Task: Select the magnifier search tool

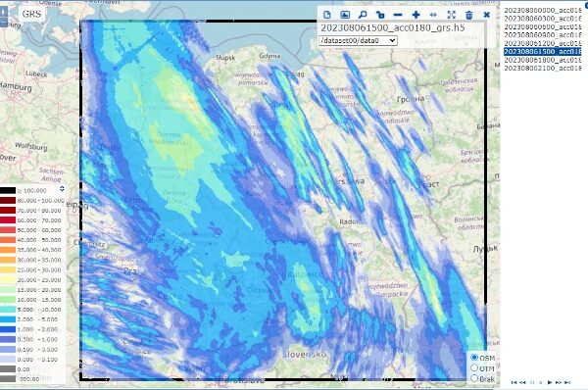Action: [x=363, y=15]
